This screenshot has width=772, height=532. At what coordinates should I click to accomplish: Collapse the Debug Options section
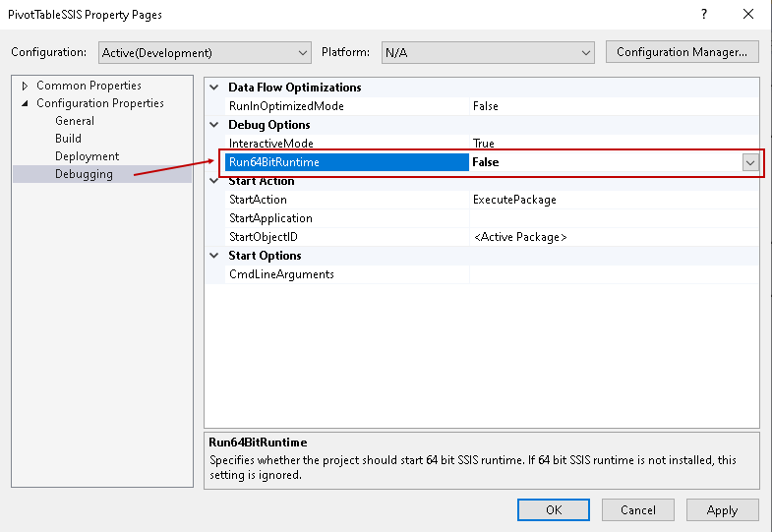pyautogui.click(x=215, y=125)
